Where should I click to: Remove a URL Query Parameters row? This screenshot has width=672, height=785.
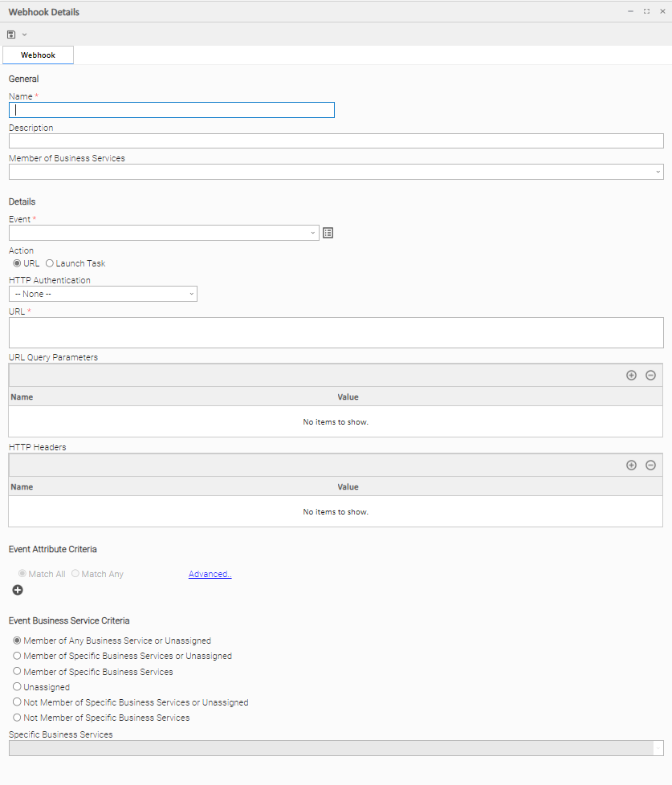650,376
